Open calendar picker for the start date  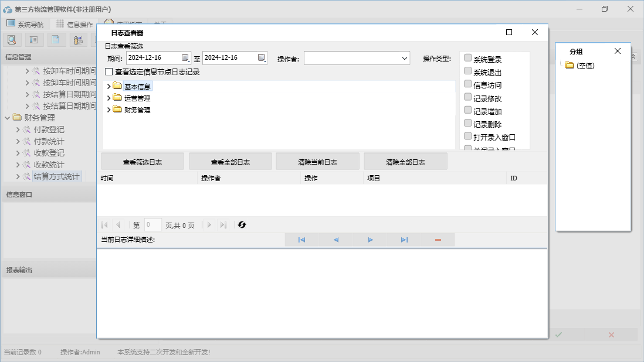tap(185, 58)
